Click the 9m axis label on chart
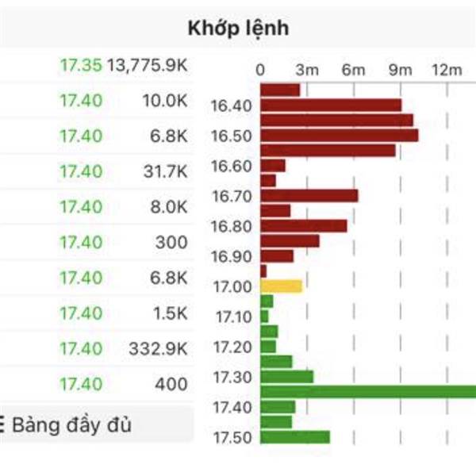476x476 pixels. tap(401, 70)
